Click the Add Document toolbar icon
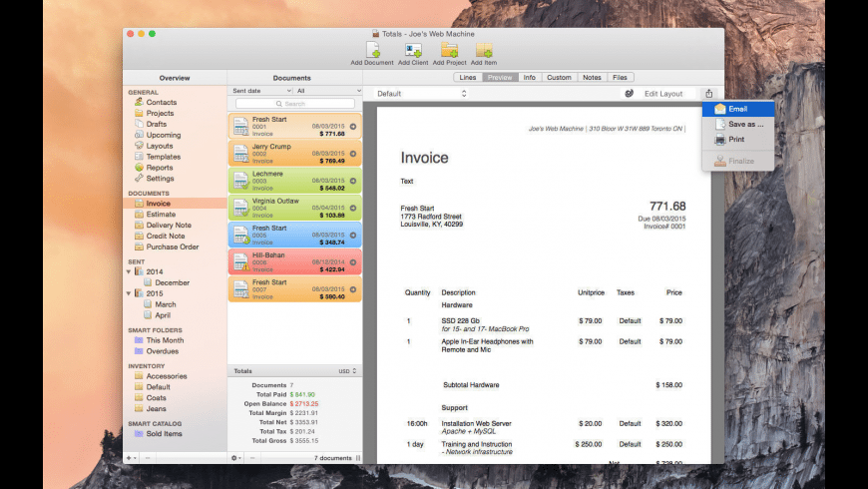868x489 pixels. tap(372, 50)
